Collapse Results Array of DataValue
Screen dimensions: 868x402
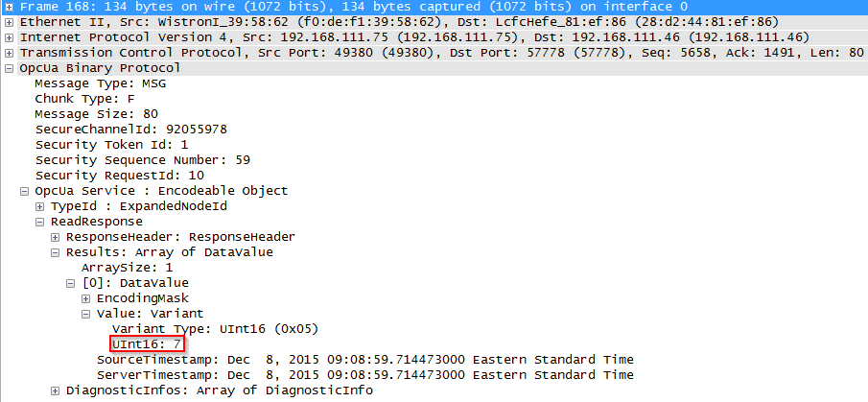click(x=55, y=252)
